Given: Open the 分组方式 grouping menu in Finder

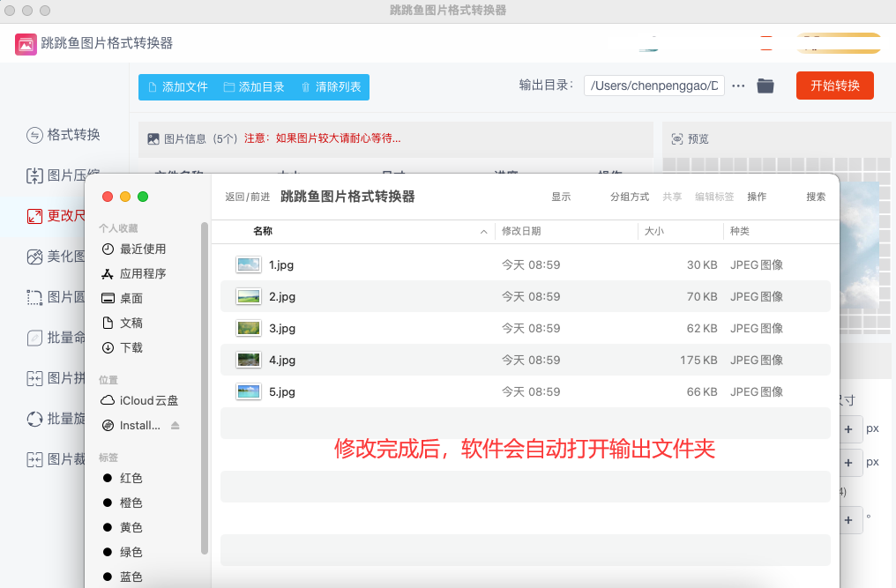Looking at the screenshot, I should coord(630,197).
